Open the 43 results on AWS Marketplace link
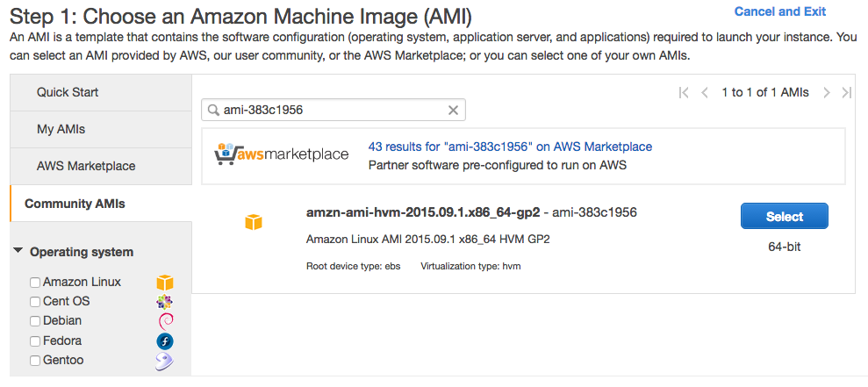Viewport: 868px width, 387px height. click(x=510, y=147)
